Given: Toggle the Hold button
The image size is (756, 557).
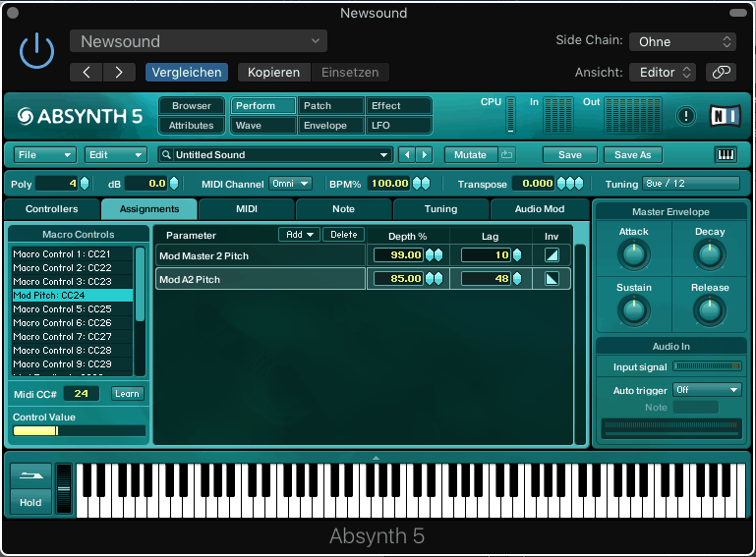Looking at the screenshot, I should click(x=30, y=502).
